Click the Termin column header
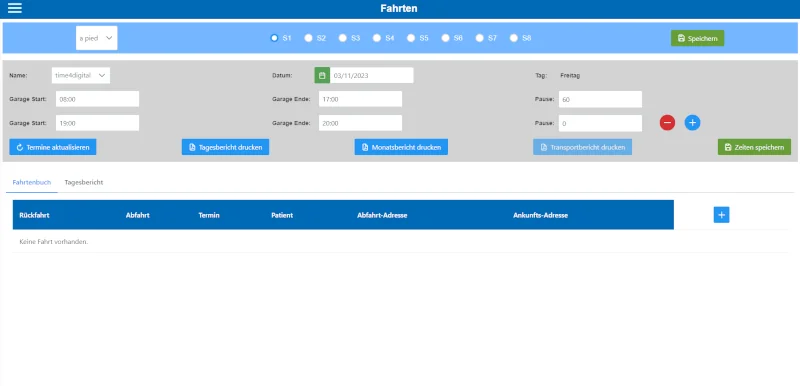 pos(209,215)
